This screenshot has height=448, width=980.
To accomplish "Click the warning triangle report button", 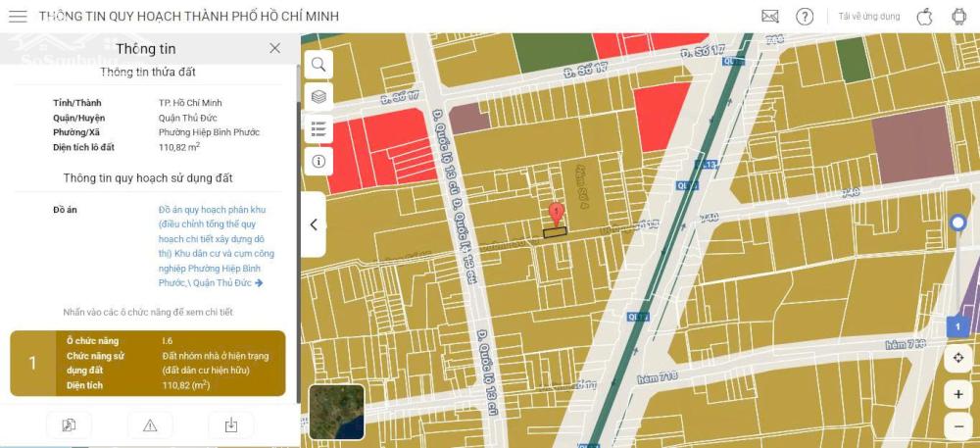I will click(x=150, y=424).
